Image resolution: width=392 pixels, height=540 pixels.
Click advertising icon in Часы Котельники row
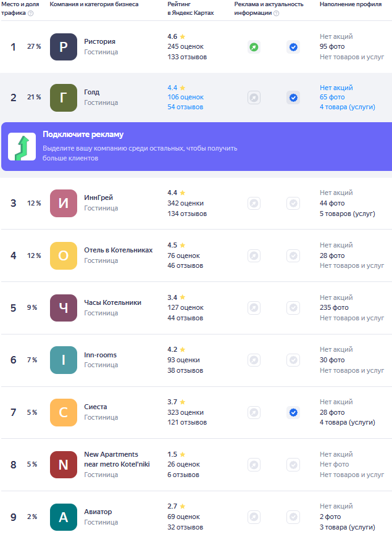254,307
